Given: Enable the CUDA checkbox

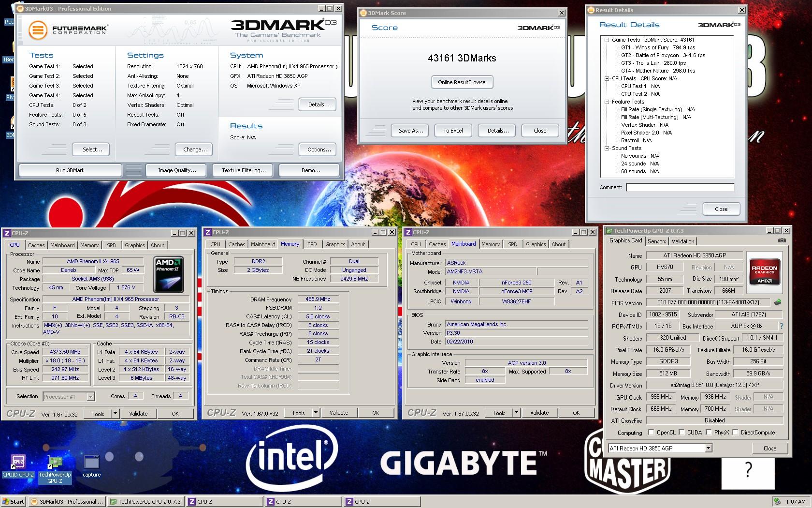Looking at the screenshot, I should tap(682, 433).
